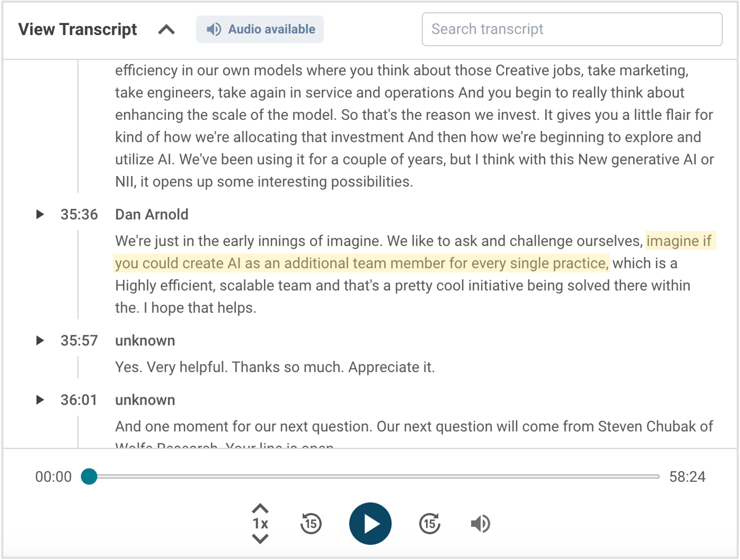
Task: Play segment at 35:36 by Dan Arnold
Action: tap(40, 214)
